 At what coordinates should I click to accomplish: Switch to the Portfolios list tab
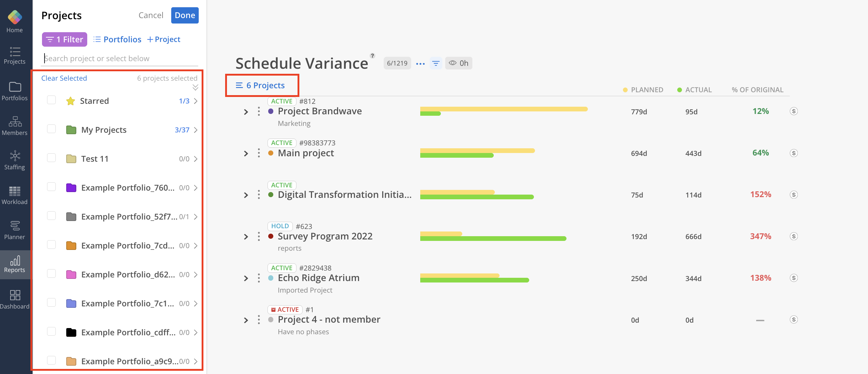tap(117, 39)
